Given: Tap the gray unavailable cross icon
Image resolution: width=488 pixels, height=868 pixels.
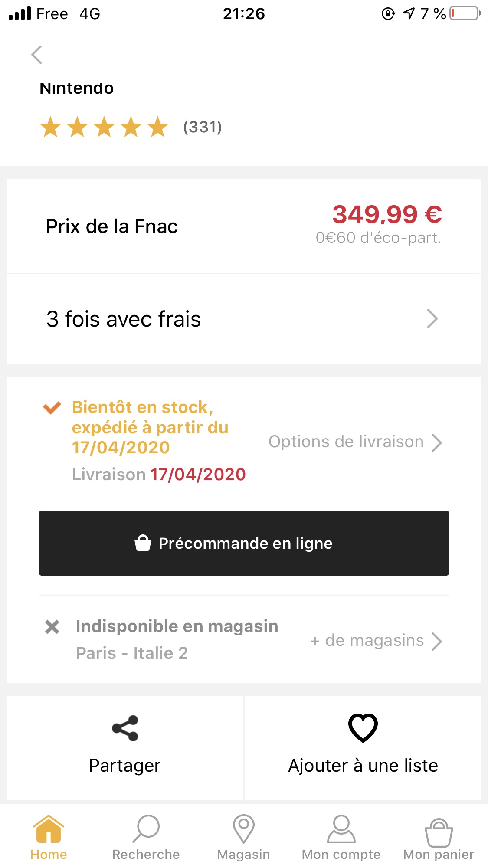Looking at the screenshot, I should point(52,627).
